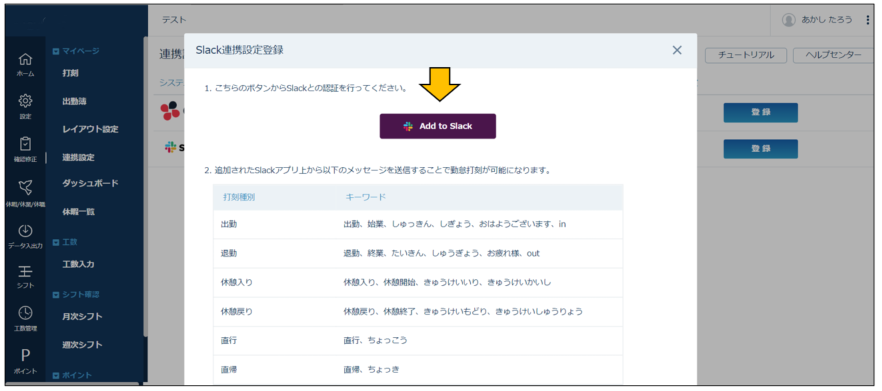Select 打刻 in the menu
The image size is (882, 391).
pos(70,73)
